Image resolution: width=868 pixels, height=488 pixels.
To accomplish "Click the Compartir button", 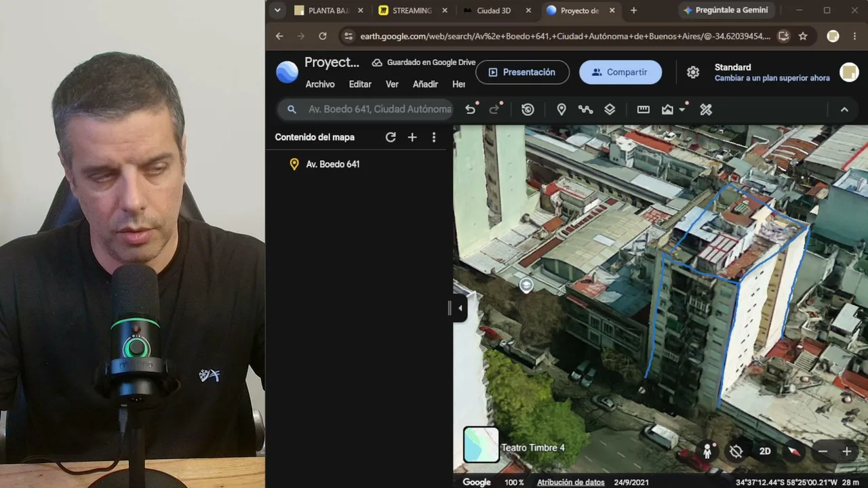I will pyautogui.click(x=620, y=72).
